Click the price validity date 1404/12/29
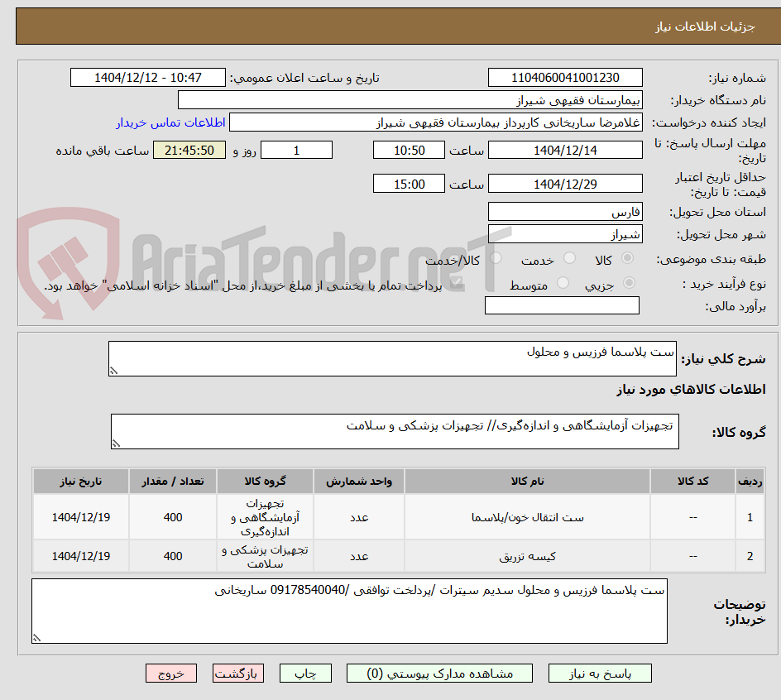The width and height of the screenshot is (781, 700). 565,184
